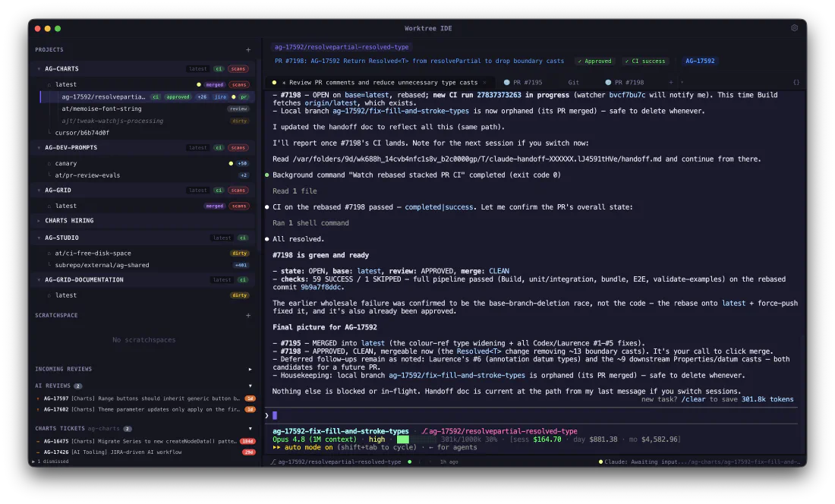Click the review badge on at/memoise-font-string
This screenshot has width=835, height=504.
[x=238, y=109]
